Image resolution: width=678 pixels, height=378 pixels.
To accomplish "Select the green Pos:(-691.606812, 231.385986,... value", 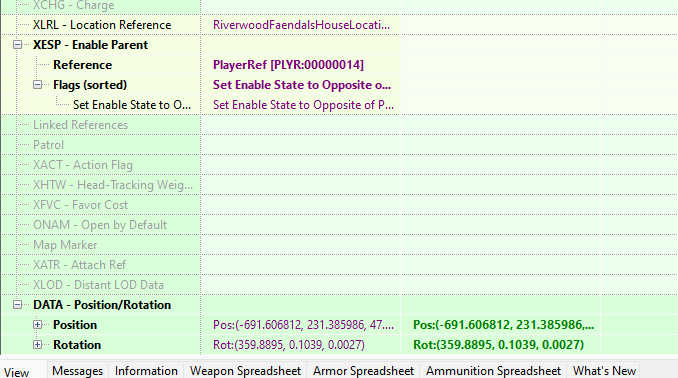I will (503, 325).
